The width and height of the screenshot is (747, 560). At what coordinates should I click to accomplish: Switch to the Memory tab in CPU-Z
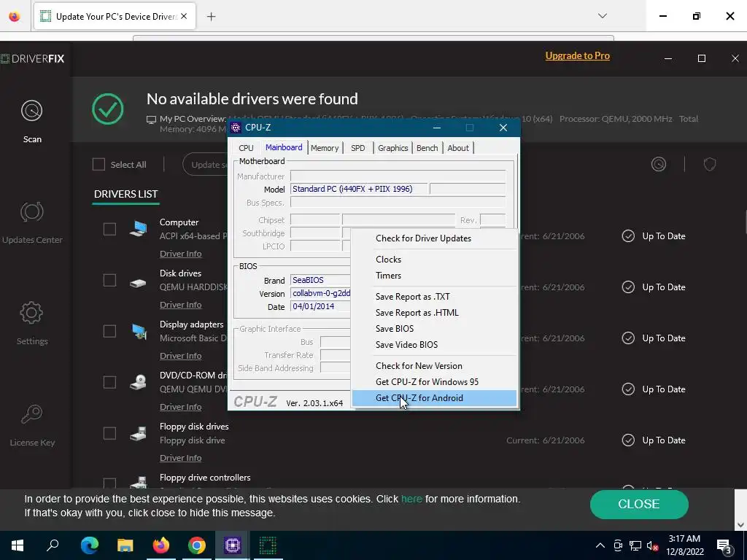click(325, 148)
